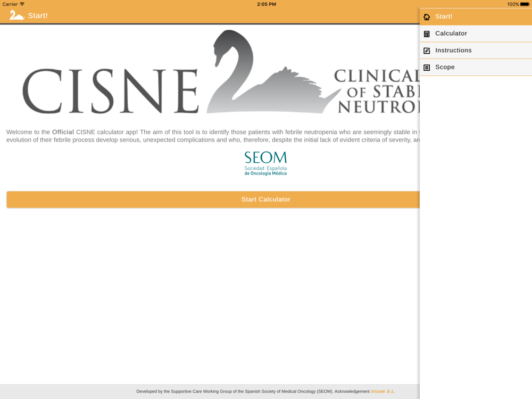Open the Scope menu item
The width and height of the screenshot is (532, 399).
476,67
